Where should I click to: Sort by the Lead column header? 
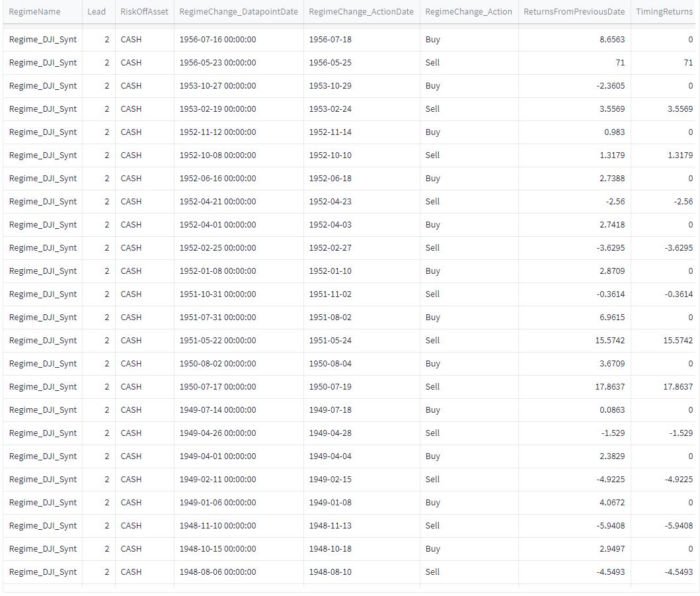[x=97, y=11]
